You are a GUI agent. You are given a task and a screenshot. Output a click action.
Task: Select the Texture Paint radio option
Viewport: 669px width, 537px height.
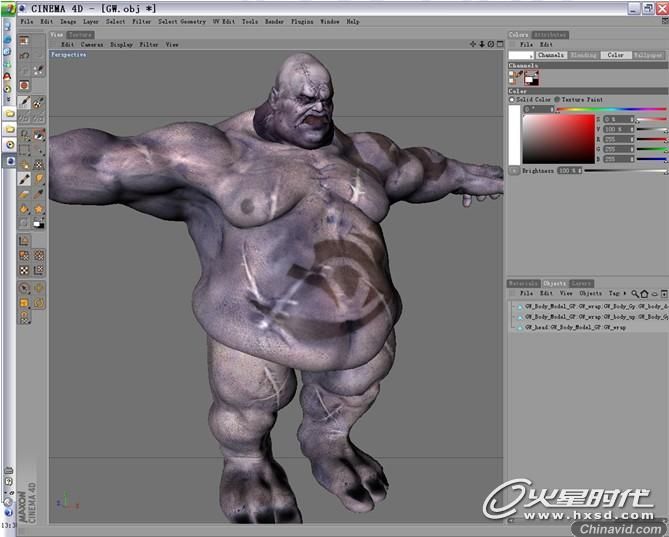(x=557, y=99)
